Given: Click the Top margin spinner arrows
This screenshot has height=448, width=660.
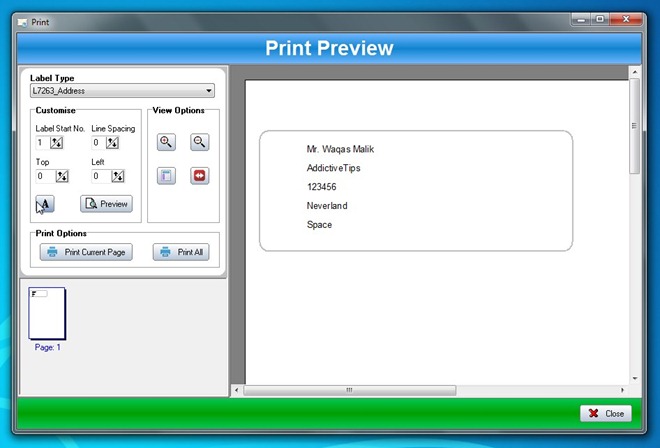Looking at the screenshot, I should click(62, 176).
